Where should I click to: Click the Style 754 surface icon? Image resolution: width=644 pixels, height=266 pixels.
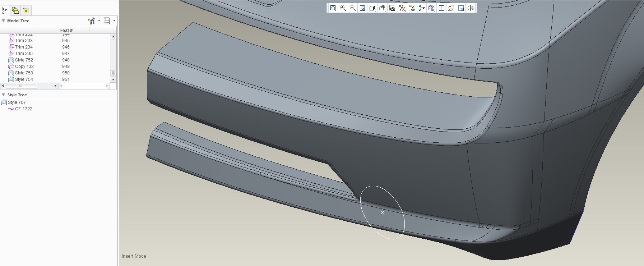coord(11,79)
